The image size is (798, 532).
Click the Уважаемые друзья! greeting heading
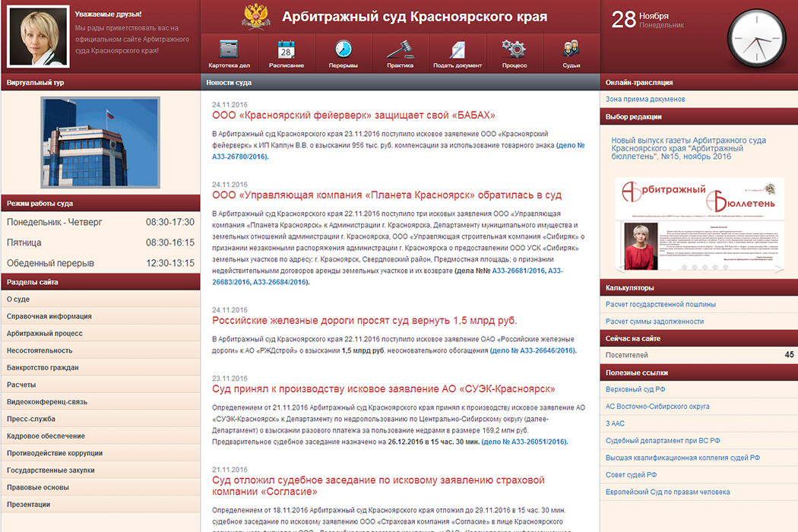[x=109, y=14]
